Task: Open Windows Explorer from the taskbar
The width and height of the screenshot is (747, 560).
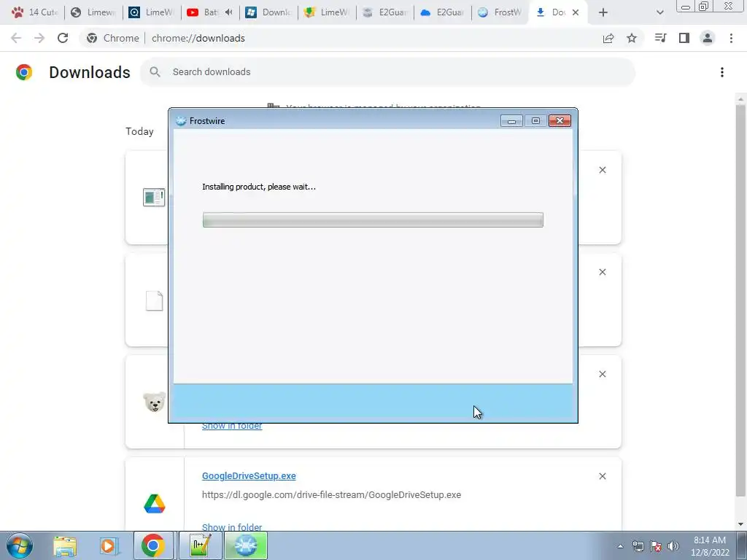Action: 65,545
